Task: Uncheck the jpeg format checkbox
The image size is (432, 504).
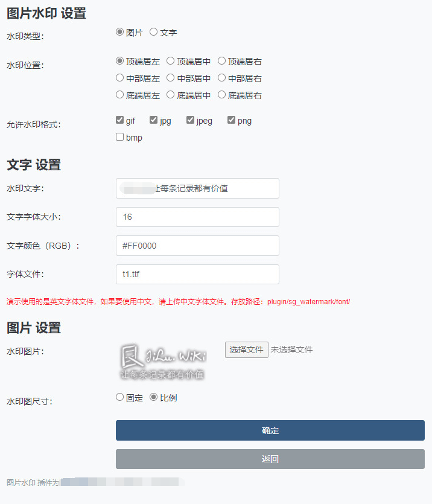Action: (x=190, y=120)
